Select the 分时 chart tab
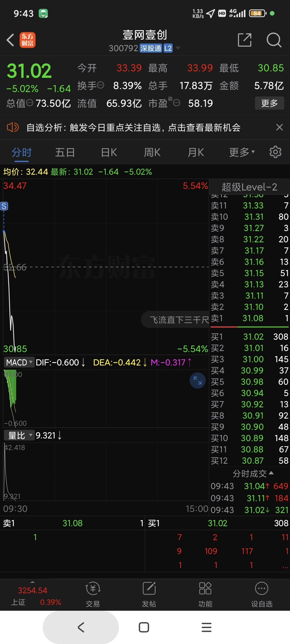The height and width of the screenshot is (644, 290). click(22, 152)
